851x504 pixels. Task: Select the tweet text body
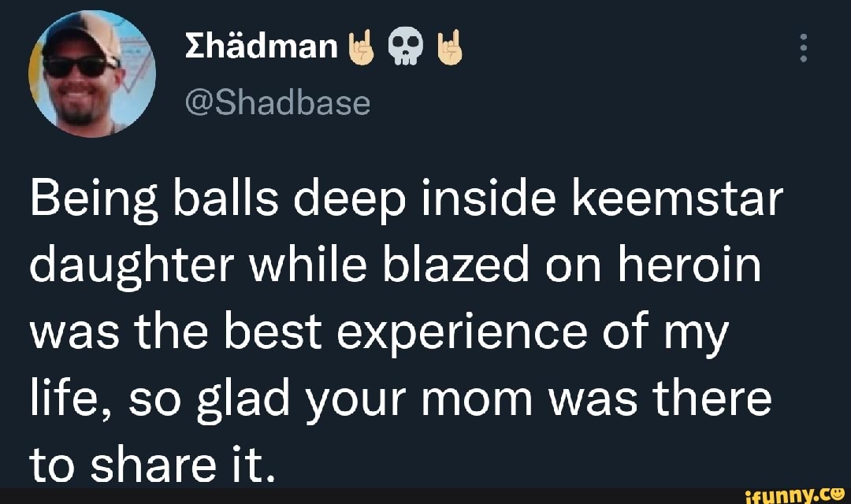tap(394, 331)
